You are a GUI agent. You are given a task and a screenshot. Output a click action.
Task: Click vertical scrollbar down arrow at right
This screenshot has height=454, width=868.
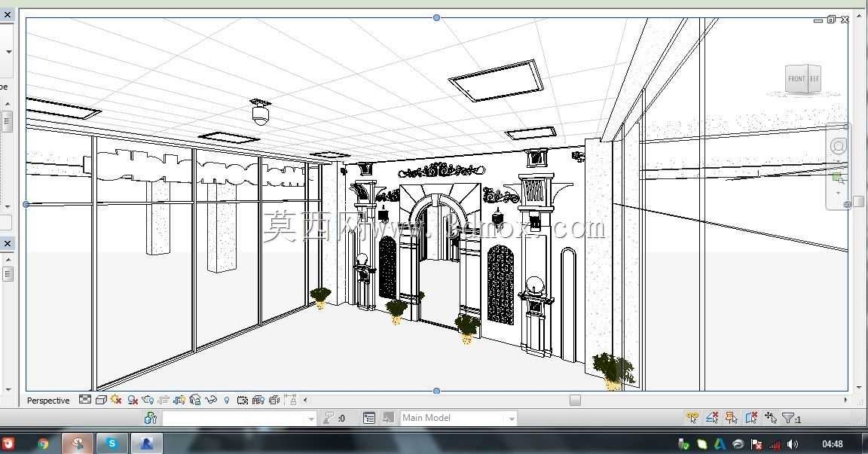click(x=858, y=388)
